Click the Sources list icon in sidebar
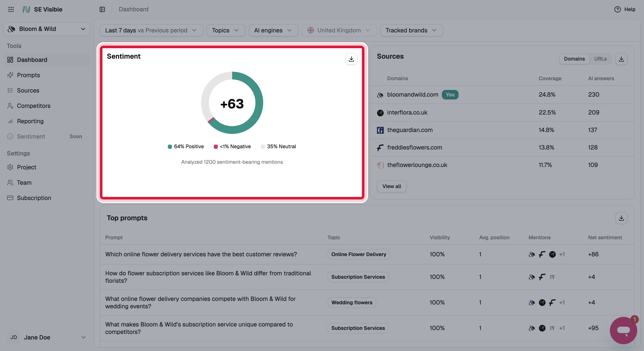 click(10, 90)
